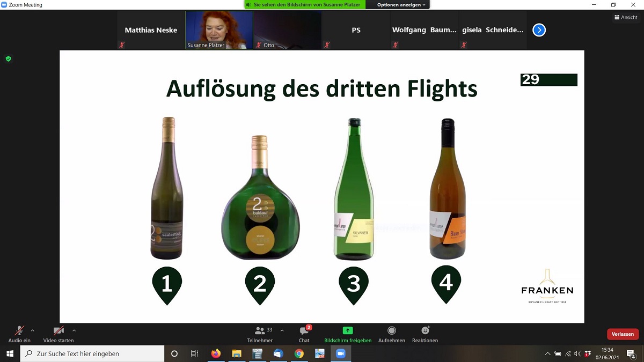The height and width of the screenshot is (362, 644).
Task: Open audio options arrow beside Audio ein
Action: pyautogui.click(x=33, y=331)
